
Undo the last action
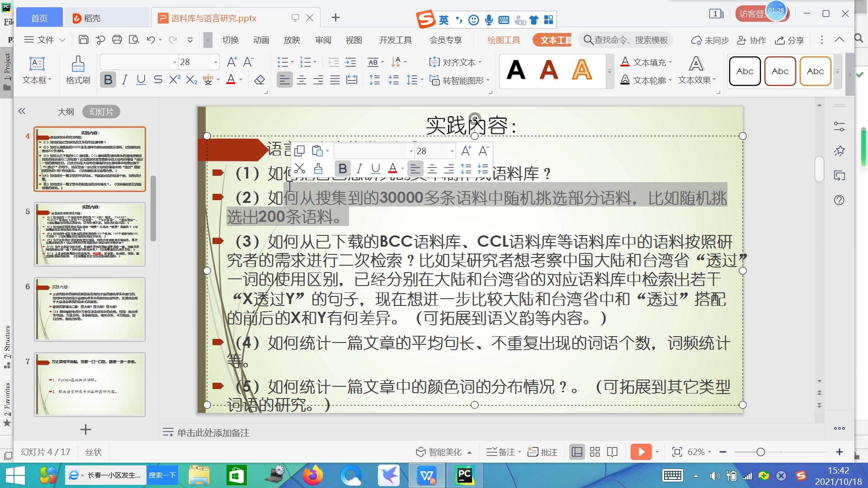[x=151, y=40]
